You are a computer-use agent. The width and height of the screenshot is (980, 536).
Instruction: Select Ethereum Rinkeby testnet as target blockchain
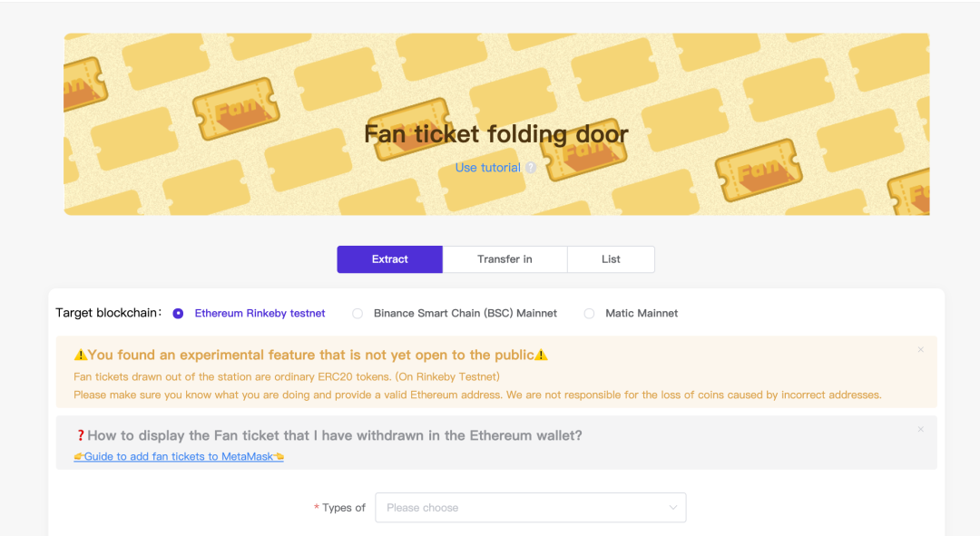click(178, 314)
